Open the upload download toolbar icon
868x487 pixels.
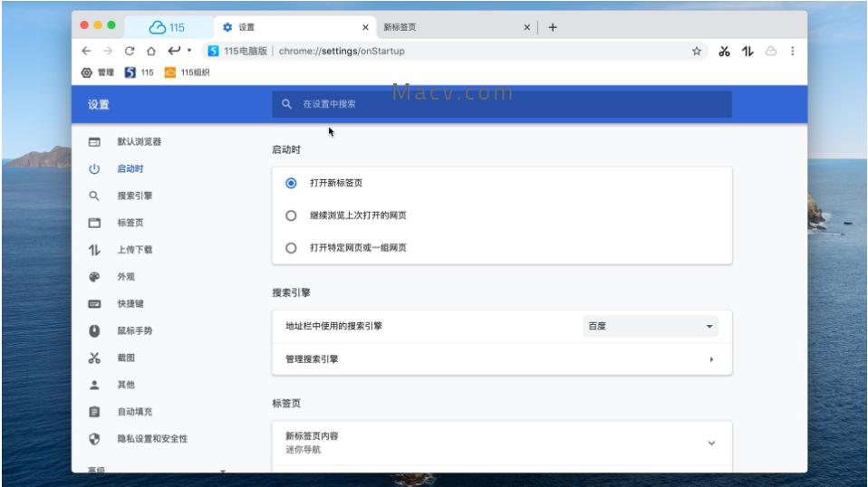click(747, 51)
